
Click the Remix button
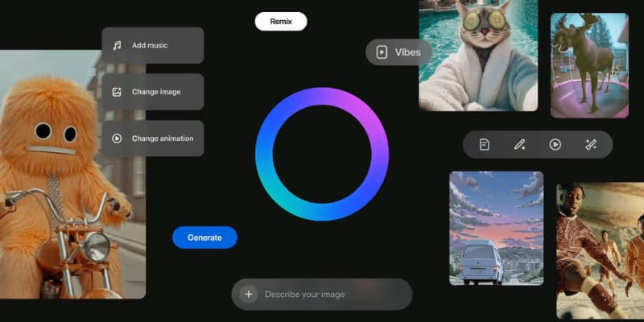click(281, 22)
